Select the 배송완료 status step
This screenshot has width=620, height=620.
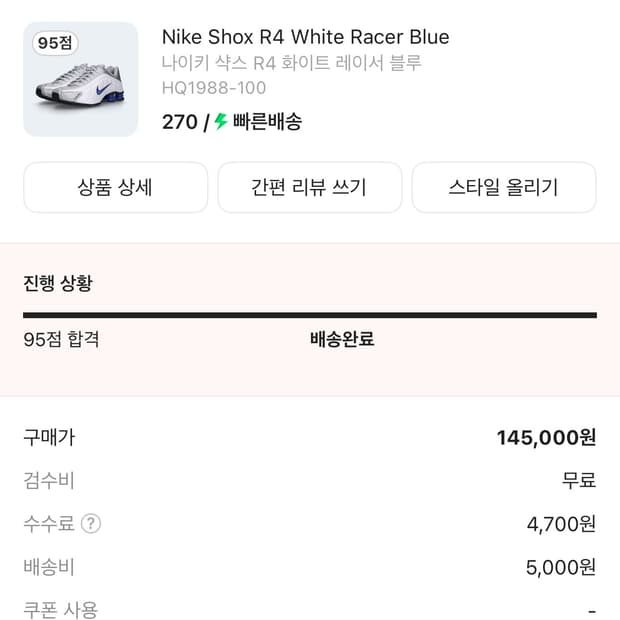(342, 339)
